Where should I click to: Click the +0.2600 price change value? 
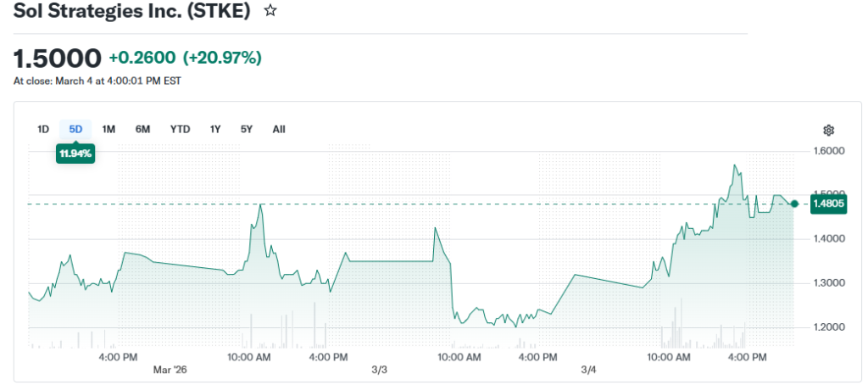point(142,58)
